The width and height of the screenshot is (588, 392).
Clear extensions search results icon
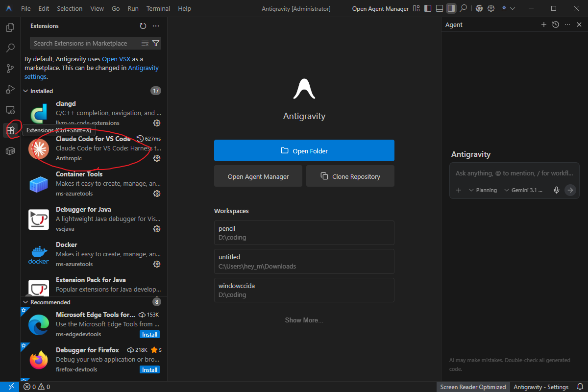(145, 43)
